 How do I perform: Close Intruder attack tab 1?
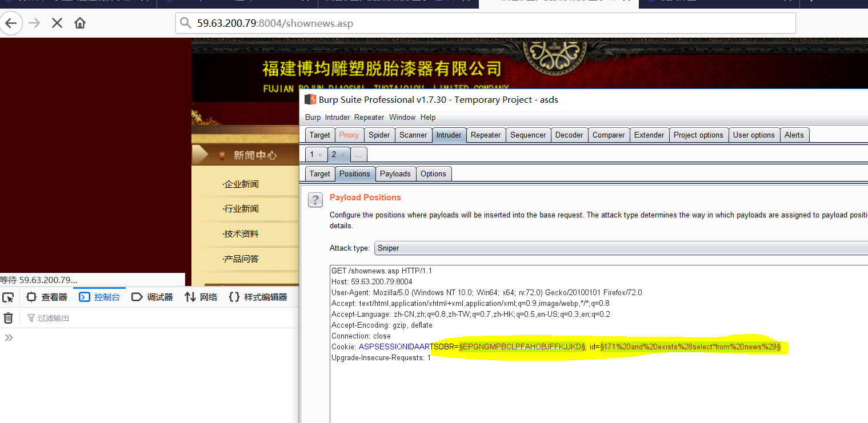click(x=321, y=155)
